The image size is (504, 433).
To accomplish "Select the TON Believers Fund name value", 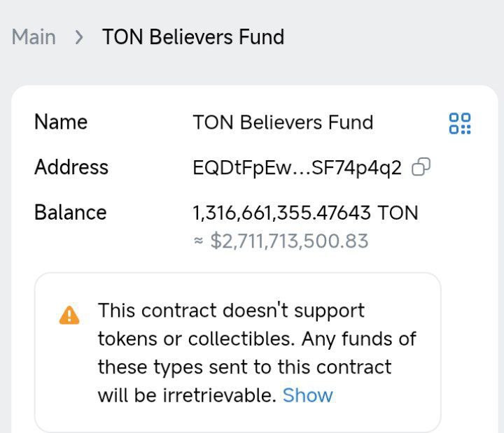I will tap(283, 122).
